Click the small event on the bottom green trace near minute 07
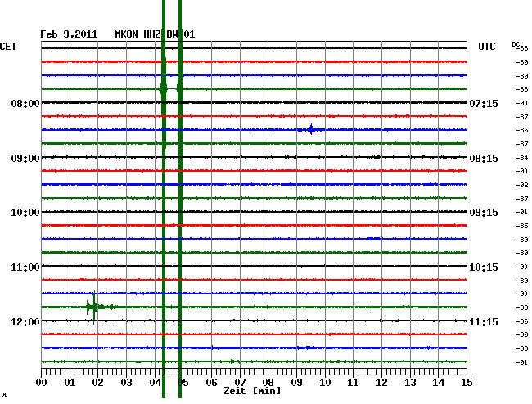This screenshot has height=404, width=532. [233, 361]
